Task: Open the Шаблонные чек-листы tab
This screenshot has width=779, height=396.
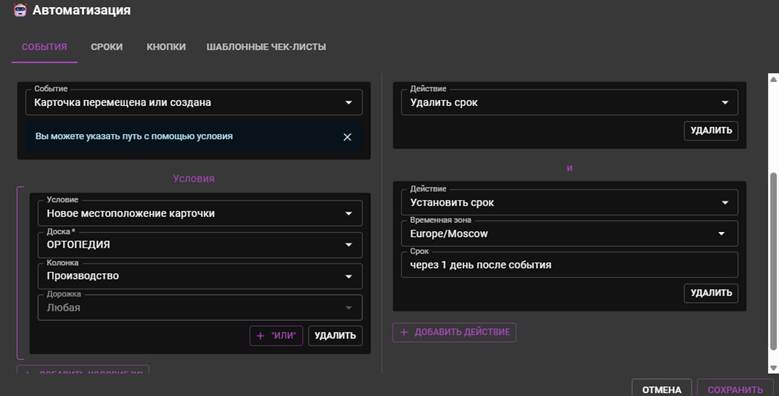Action: pyautogui.click(x=266, y=47)
